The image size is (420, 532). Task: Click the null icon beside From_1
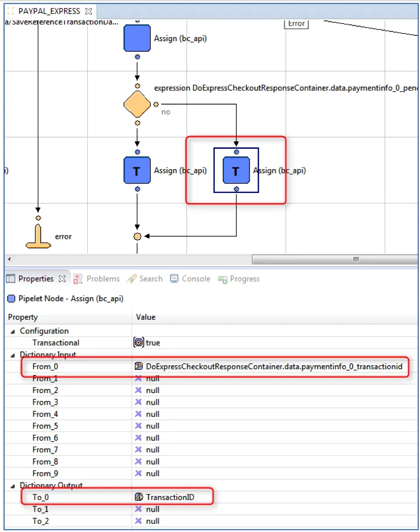tap(138, 379)
